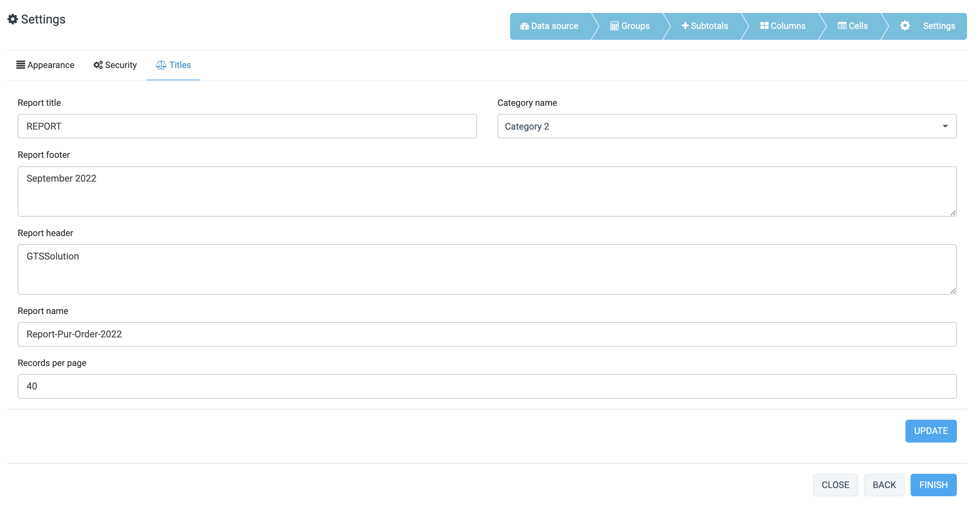Screen dimensions: 980x517
Task: Switch to the Security tab
Action: pyautogui.click(x=115, y=65)
